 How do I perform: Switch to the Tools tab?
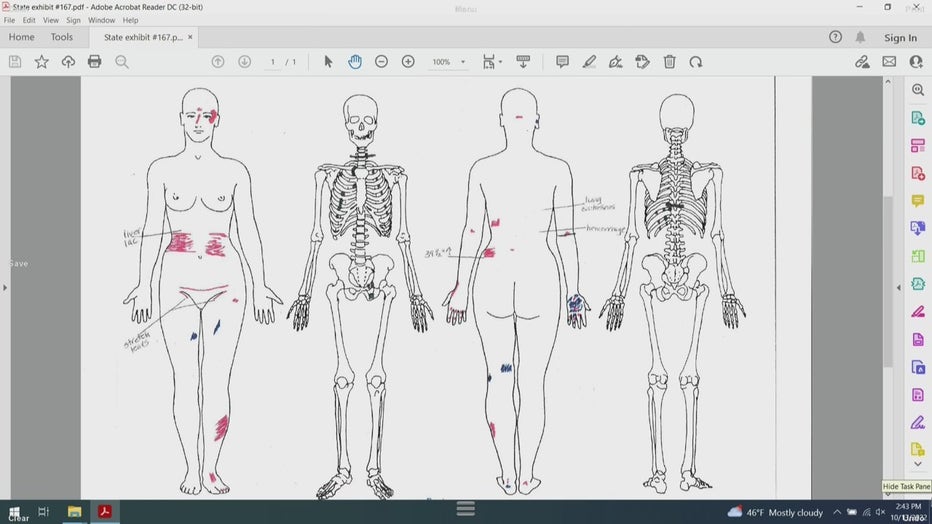(62, 37)
